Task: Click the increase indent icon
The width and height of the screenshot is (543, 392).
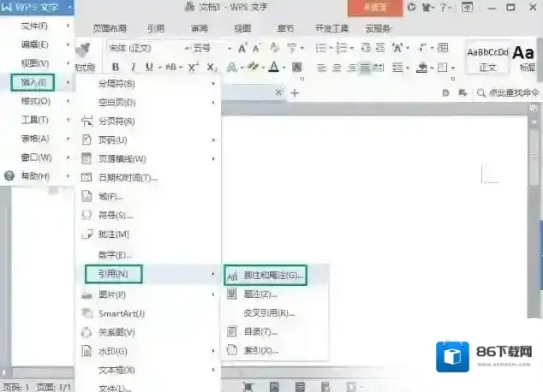Action: (x=380, y=47)
